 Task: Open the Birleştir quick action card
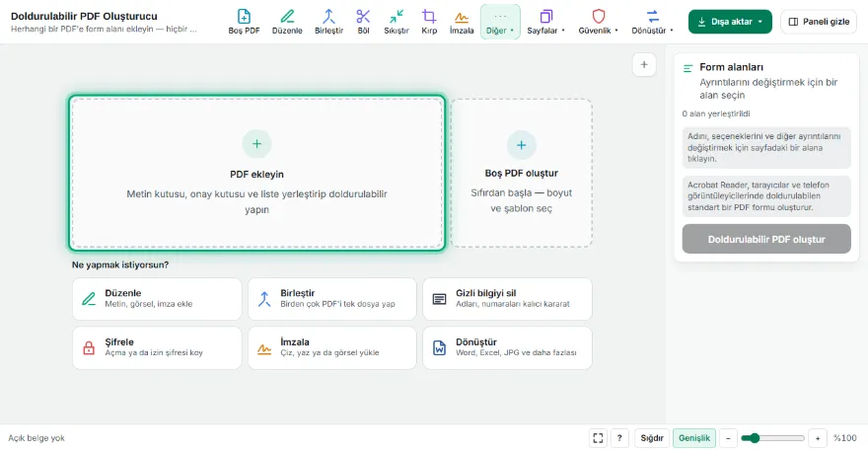pos(332,299)
